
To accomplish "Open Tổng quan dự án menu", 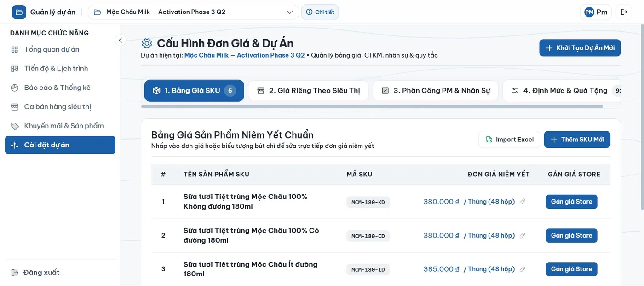I will [60, 49].
